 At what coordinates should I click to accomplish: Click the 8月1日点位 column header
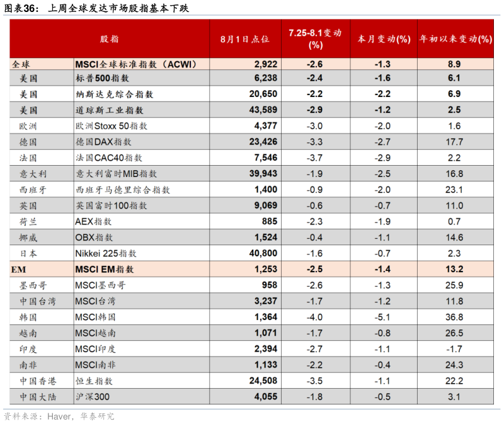pos(244,38)
